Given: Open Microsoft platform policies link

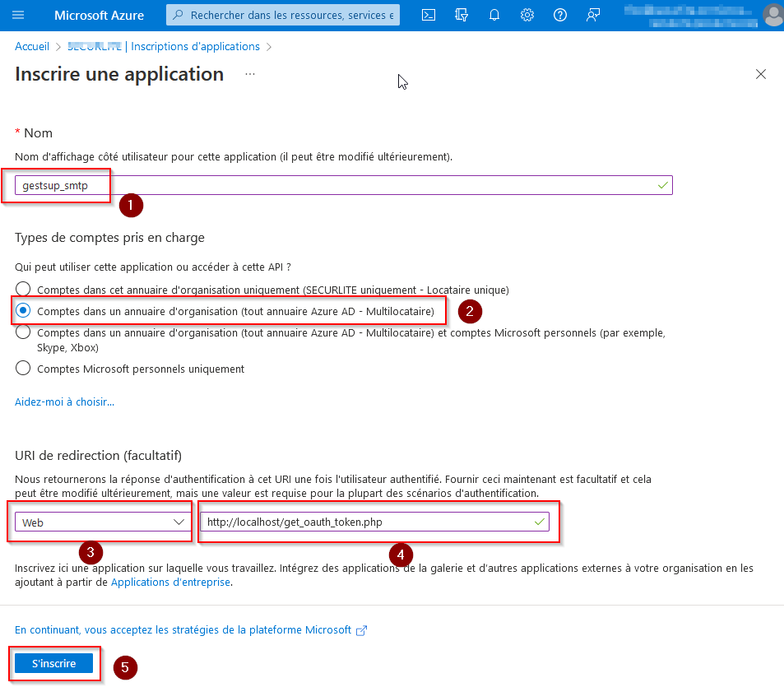Looking at the screenshot, I should tap(191, 629).
